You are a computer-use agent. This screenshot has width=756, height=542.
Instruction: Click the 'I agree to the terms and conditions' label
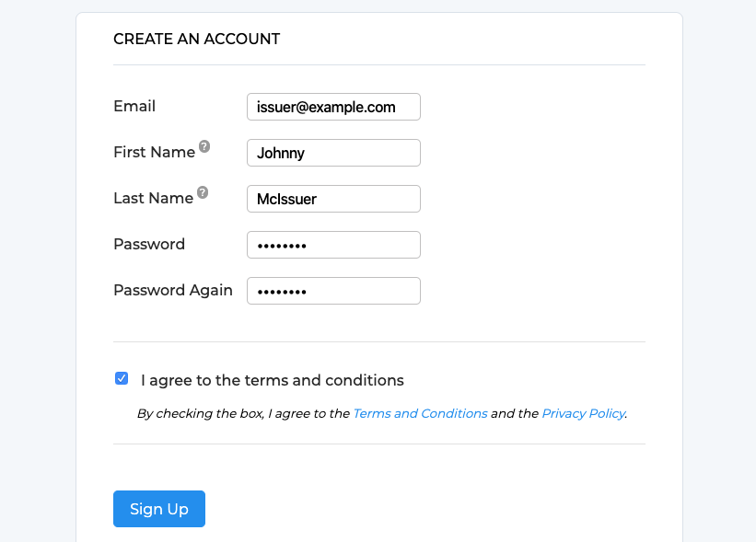(x=272, y=380)
